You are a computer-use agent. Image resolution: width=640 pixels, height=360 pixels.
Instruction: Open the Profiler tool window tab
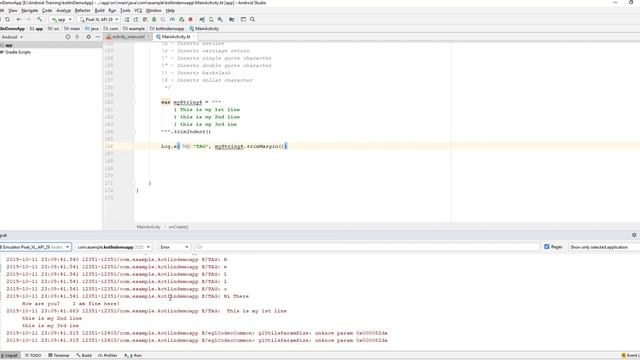(107, 356)
